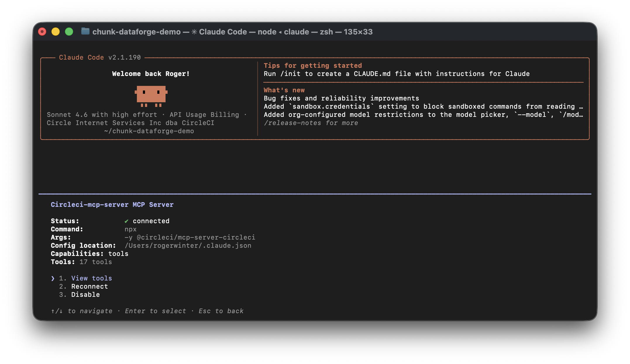Viewport: 630px width, 364px height.
Task: Choose the 'Reconnect' menu option
Action: point(89,286)
